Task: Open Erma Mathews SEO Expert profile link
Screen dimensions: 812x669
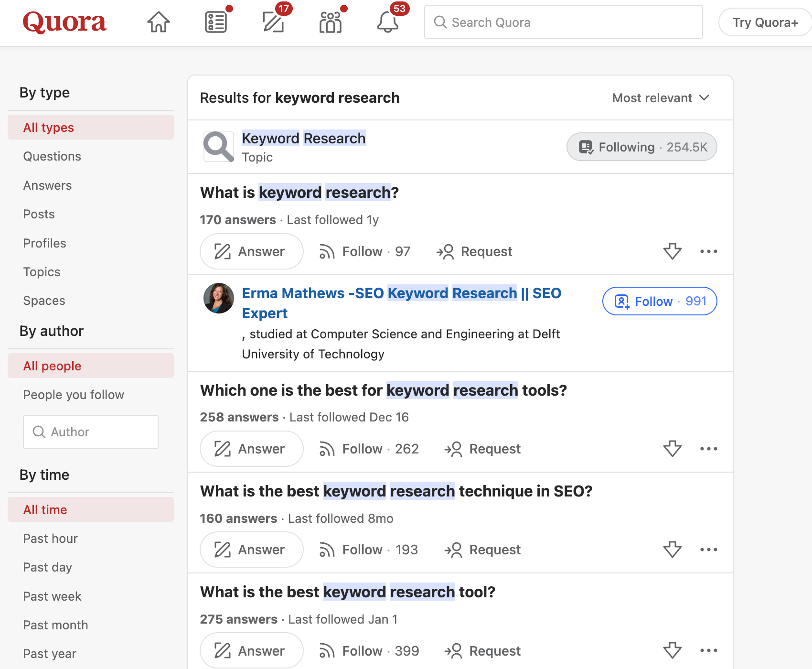Action: 402,303
